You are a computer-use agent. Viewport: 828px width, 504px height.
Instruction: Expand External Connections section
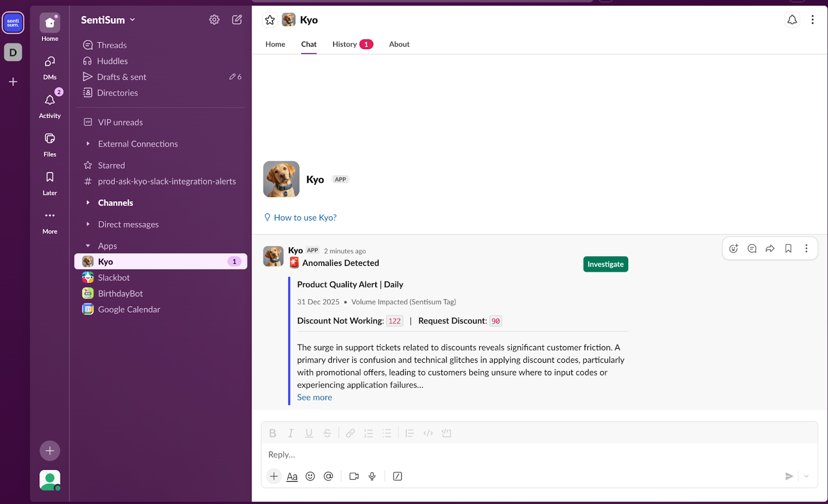88,144
